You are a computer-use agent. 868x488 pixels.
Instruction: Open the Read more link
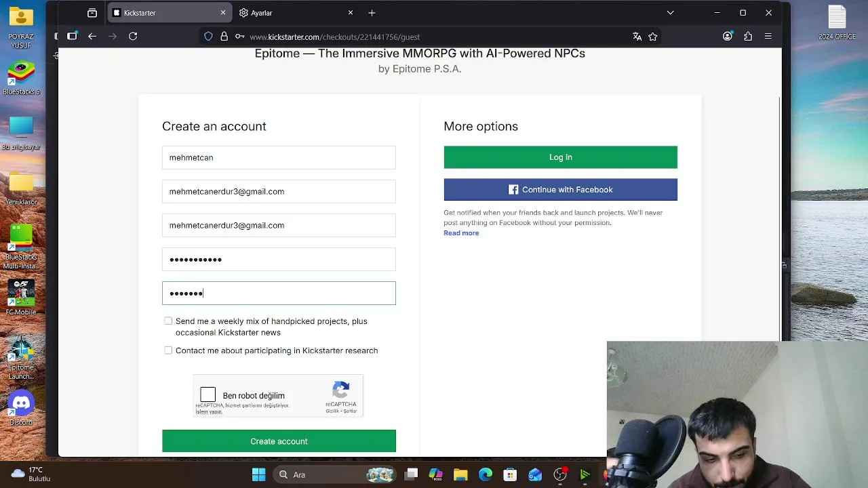[x=461, y=233]
